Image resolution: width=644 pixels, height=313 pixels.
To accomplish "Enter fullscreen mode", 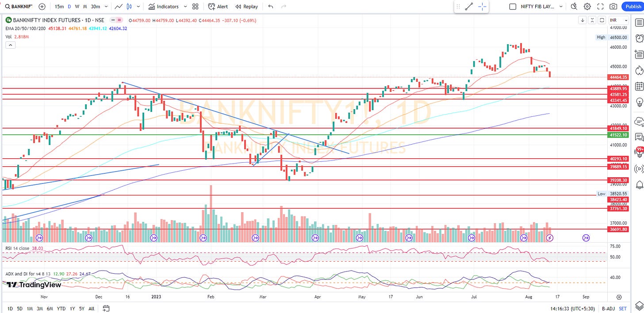I will 600,7.
